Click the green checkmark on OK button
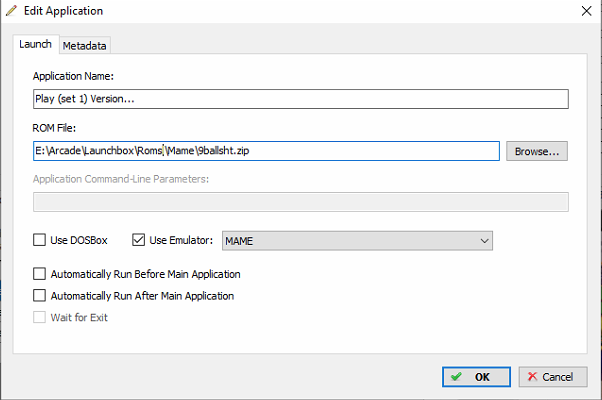Viewport: 602px width, 400px height. [456, 377]
